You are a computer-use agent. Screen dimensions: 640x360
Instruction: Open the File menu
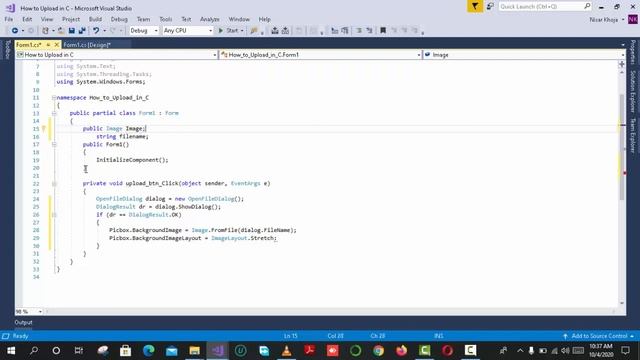[x=9, y=19]
